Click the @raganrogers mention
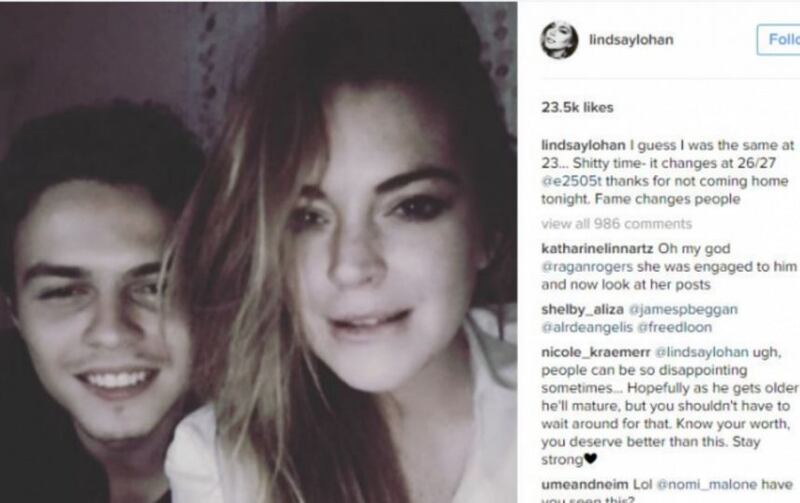 tap(587, 267)
